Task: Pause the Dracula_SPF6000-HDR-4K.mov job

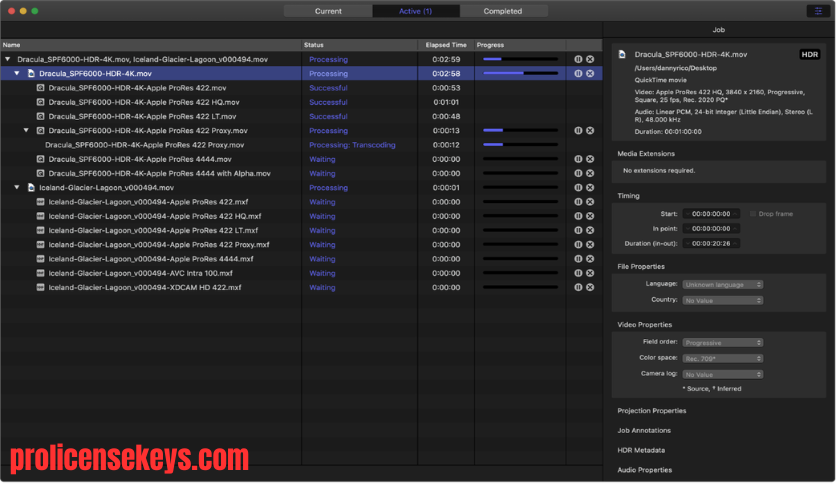Action: (x=578, y=74)
